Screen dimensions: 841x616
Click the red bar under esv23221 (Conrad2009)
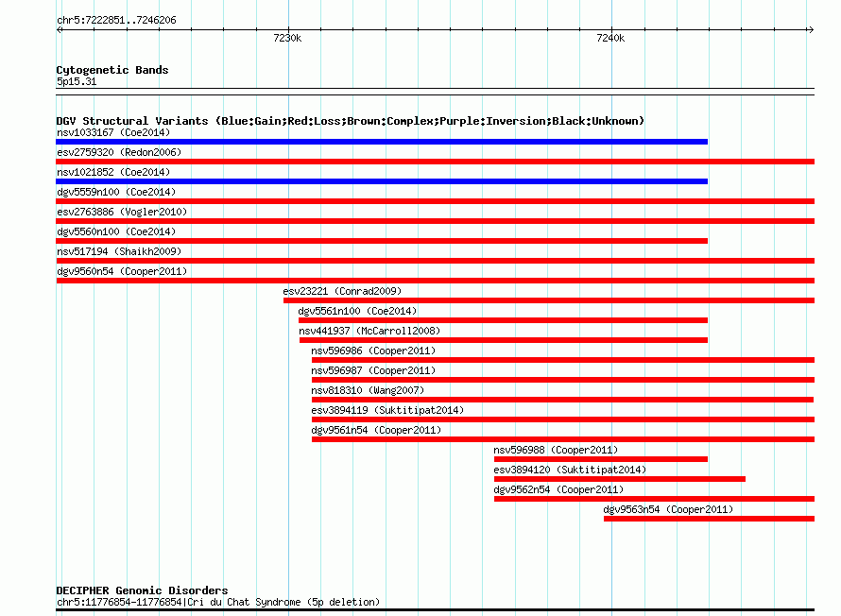549,300
